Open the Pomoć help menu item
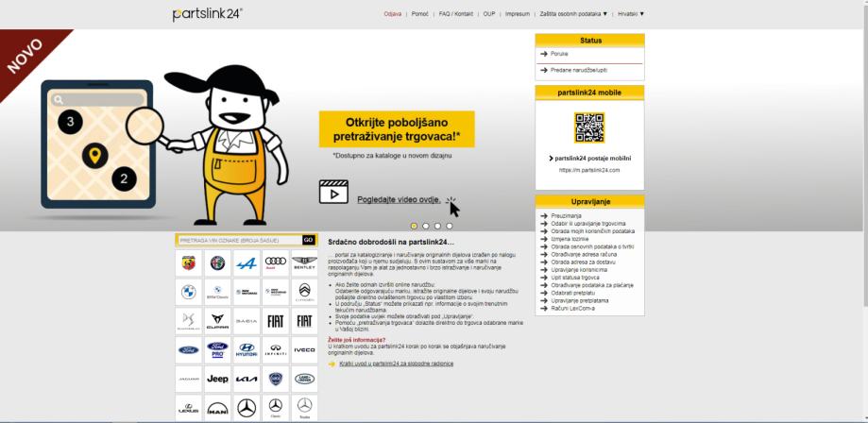 tap(420, 14)
